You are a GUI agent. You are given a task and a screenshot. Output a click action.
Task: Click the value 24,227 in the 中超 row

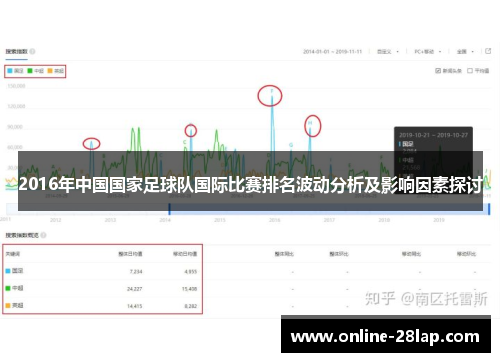click(134, 289)
